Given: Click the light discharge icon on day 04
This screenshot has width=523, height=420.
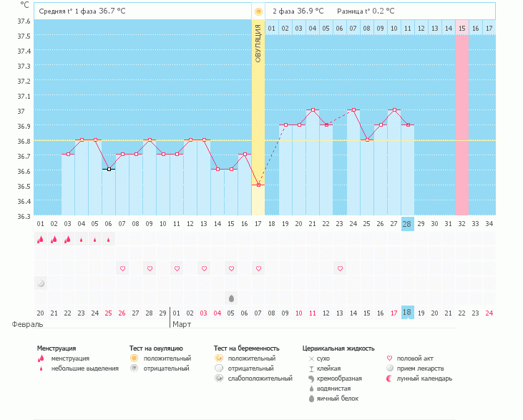Looking at the screenshot, I should coord(82,240).
